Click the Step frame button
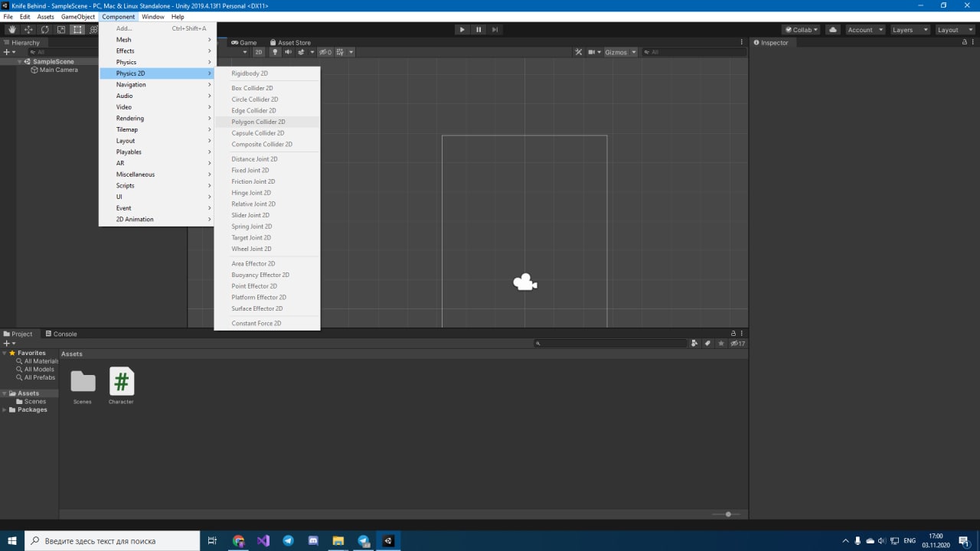This screenshot has width=980, height=551. click(x=495, y=30)
